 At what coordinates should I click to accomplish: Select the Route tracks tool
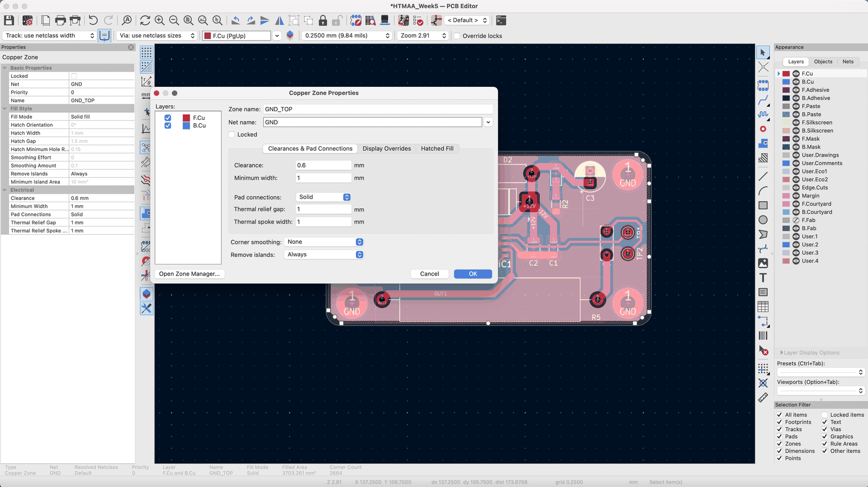[763, 100]
